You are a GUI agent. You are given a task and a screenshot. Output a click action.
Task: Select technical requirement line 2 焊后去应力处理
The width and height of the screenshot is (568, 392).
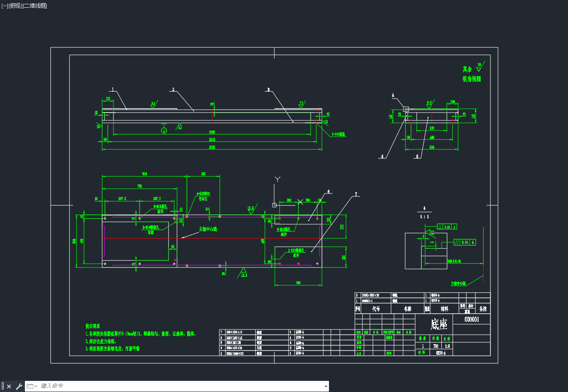(x=101, y=342)
